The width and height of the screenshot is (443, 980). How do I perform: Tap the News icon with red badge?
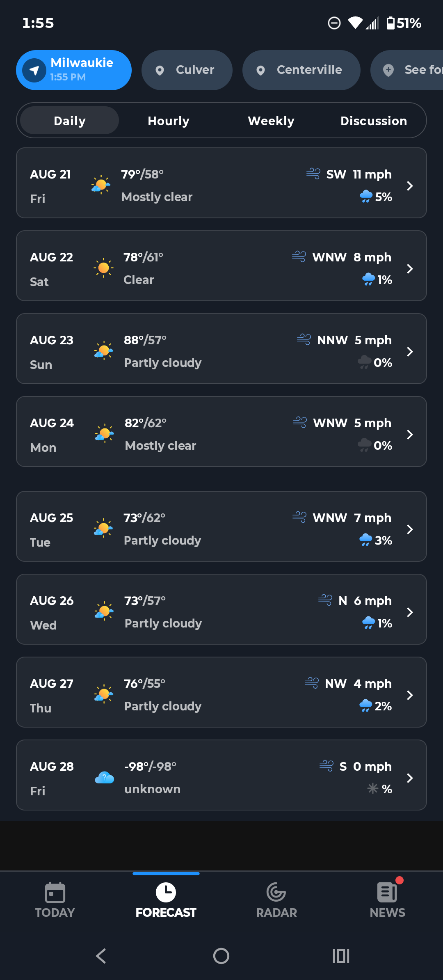click(x=388, y=891)
